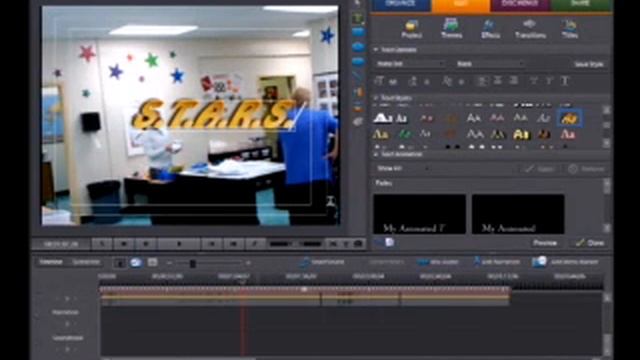Open the Themes panel icon

pyautogui.click(x=451, y=29)
